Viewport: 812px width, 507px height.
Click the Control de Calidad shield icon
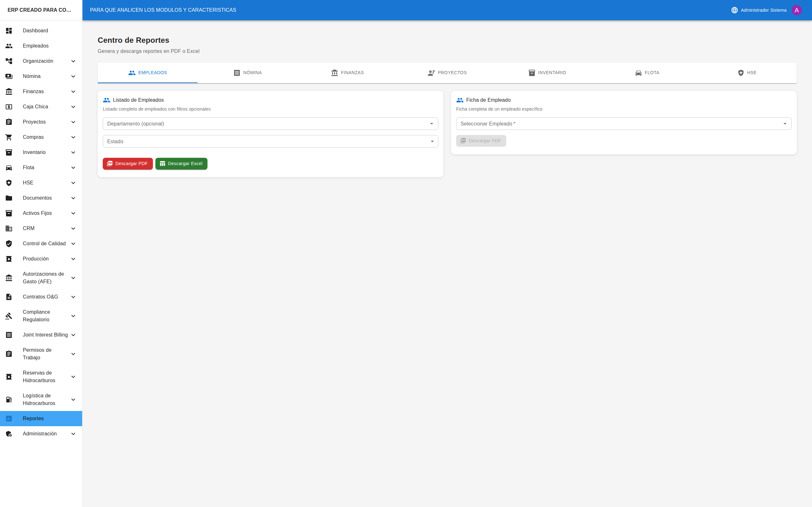tap(9, 243)
